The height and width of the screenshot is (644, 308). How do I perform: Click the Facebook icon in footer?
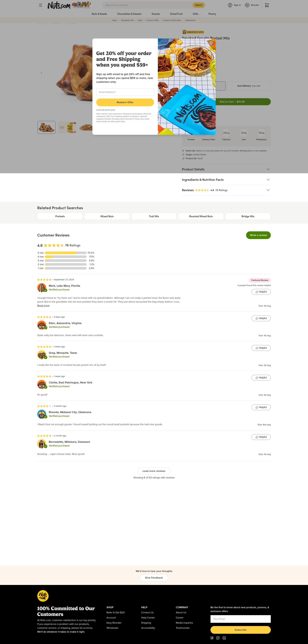212,638
